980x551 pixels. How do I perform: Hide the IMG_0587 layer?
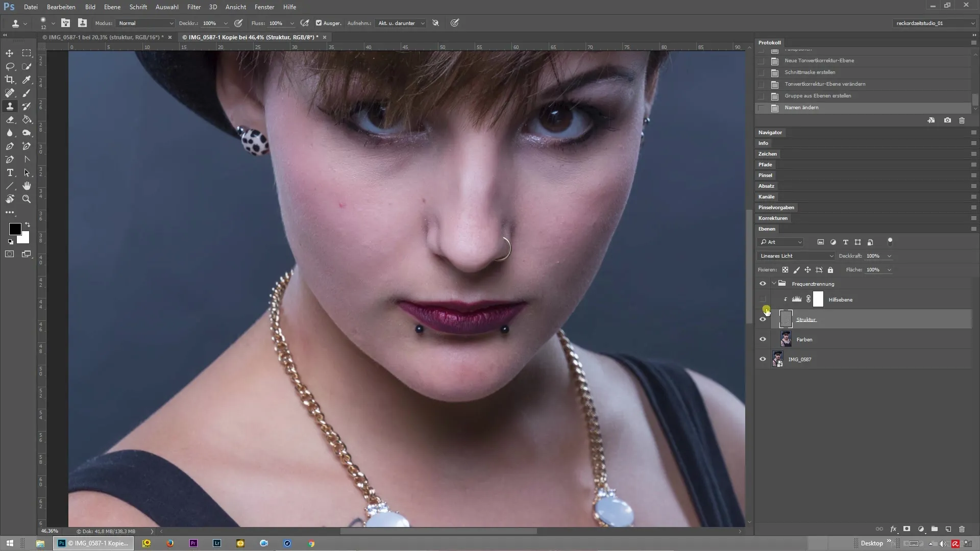click(x=763, y=359)
